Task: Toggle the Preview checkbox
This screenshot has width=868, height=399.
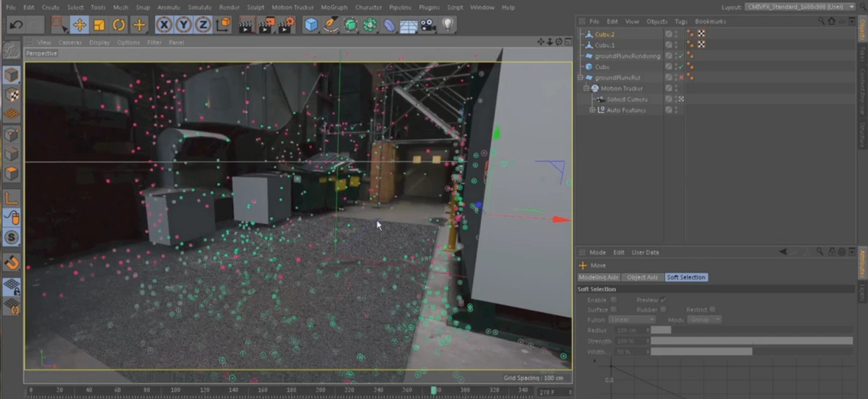Action: pyautogui.click(x=663, y=300)
